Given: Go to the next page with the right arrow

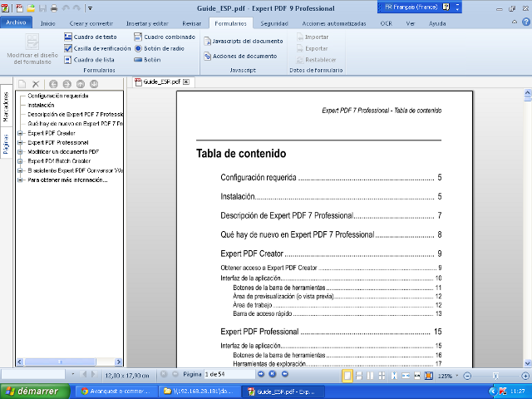Looking at the screenshot, I should (260, 374).
